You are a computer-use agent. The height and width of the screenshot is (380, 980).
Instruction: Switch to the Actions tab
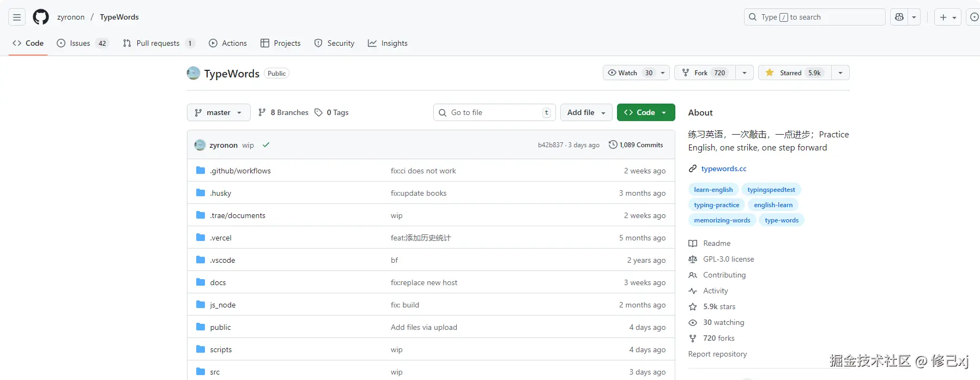coord(228,43)
